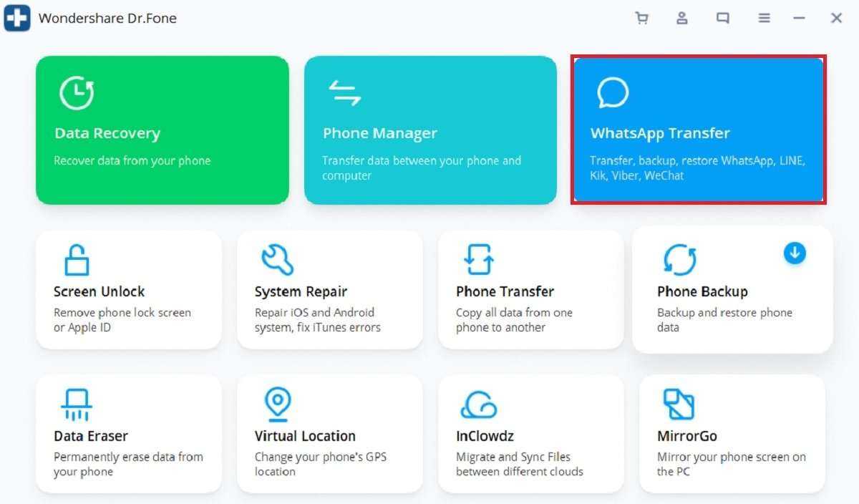859x504 pixels.
Task: Click the Wondershare Dr.Fone logo
Action: click(x=17, y=19)
